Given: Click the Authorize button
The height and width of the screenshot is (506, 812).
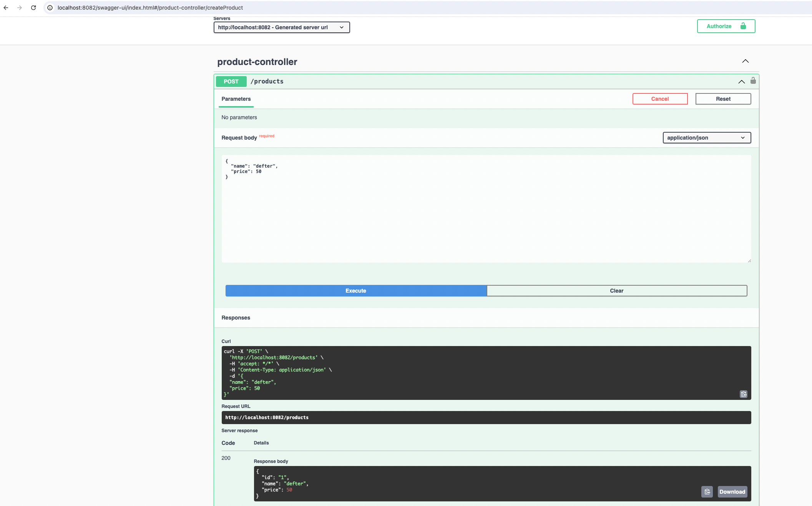Looking at the screenshot, I should [726, 26].
